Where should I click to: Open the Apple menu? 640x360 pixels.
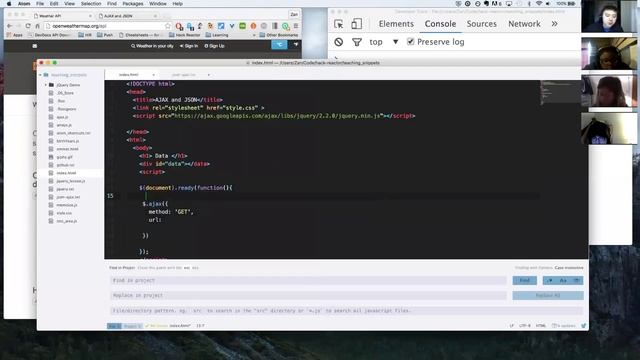9,4
